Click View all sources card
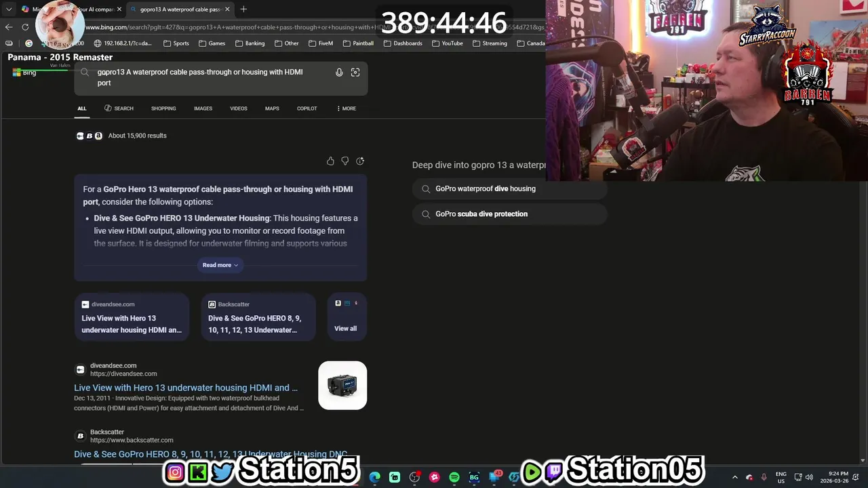The image size is (868, 488). (347, 317)
